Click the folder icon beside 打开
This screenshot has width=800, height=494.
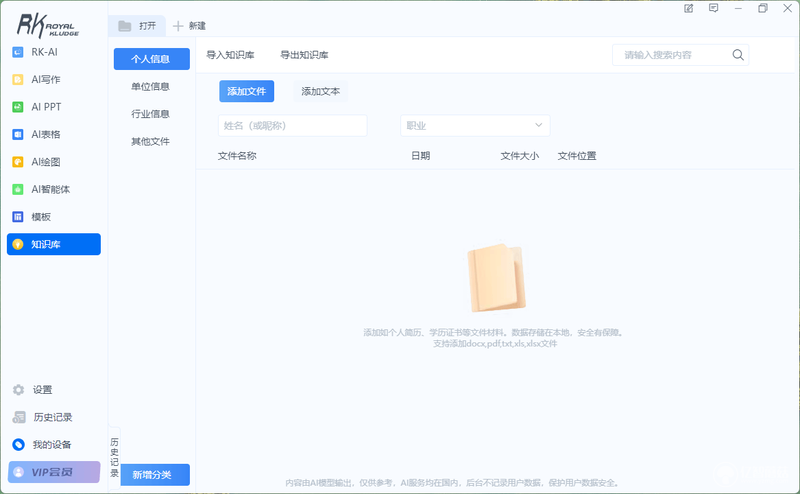point(125,26)
